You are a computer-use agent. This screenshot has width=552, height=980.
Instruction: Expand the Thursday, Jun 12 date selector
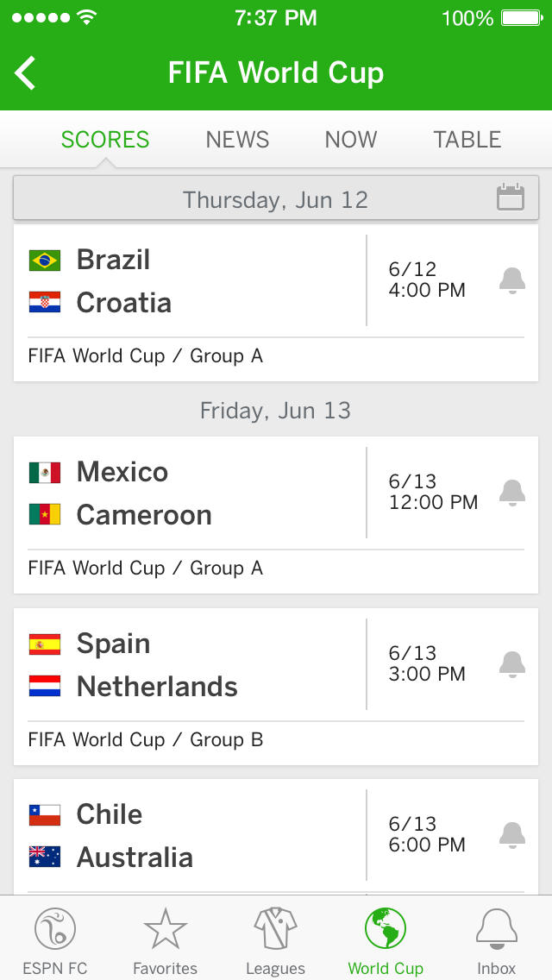pos(275,200)
